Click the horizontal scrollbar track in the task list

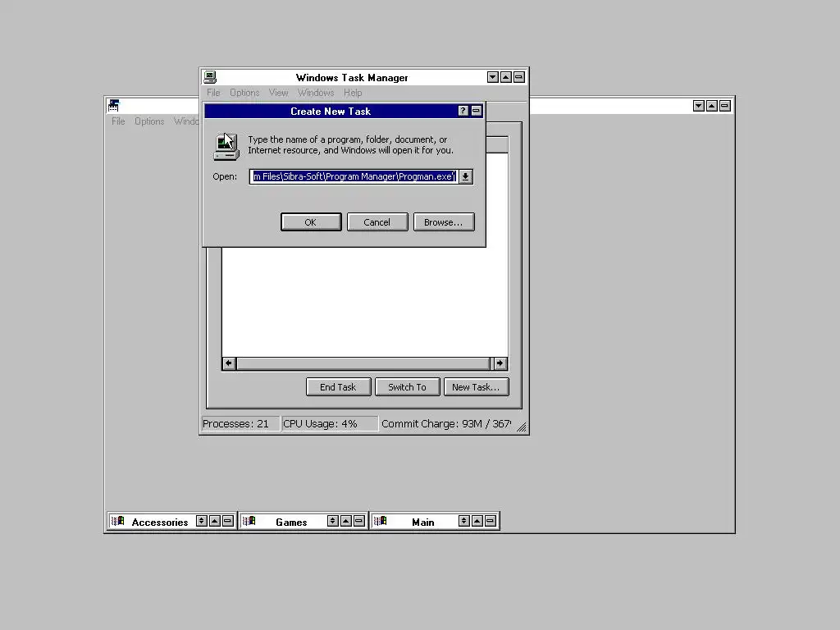(363, 363)
